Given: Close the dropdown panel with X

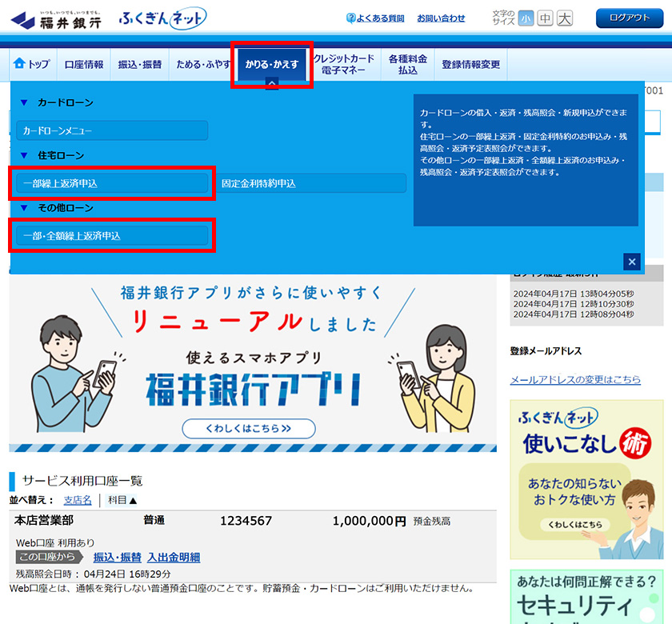Looking at the screenshot, I should [632, 262].
